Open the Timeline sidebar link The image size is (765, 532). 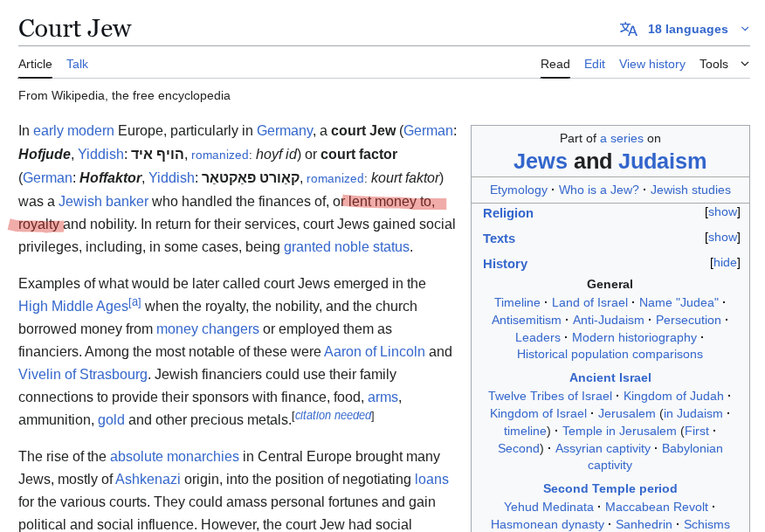[x=517, y=302]
